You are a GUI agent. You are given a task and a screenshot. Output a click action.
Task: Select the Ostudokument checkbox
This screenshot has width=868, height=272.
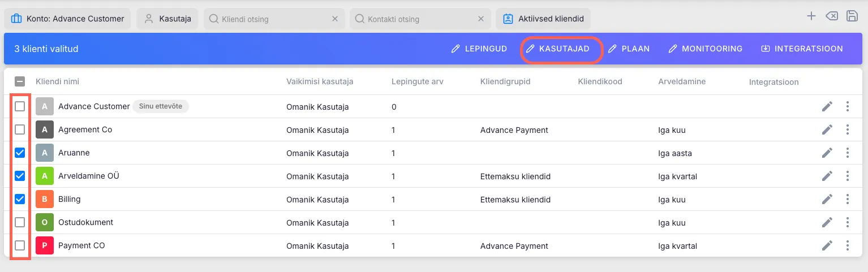pos(20,222)
